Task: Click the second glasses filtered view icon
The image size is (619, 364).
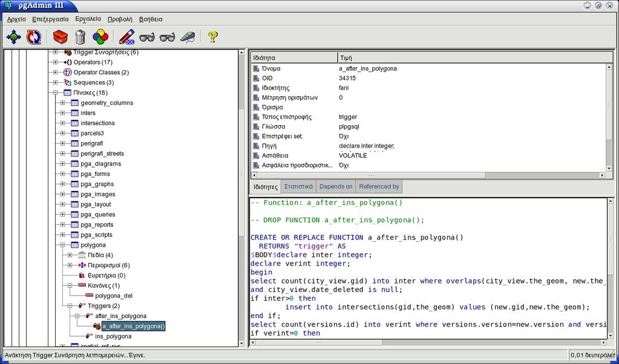Action: (x=168, y=37)
